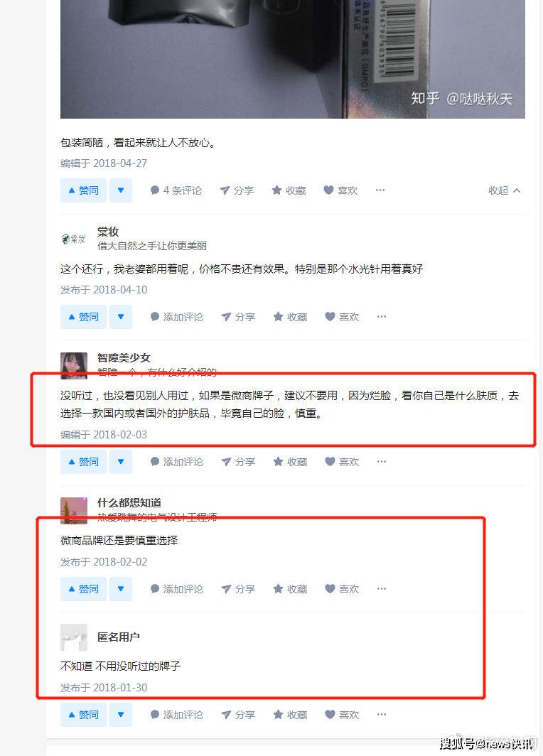
Task: Click 什么都想知道 profile avatar
Action: [x=74, y=511]
